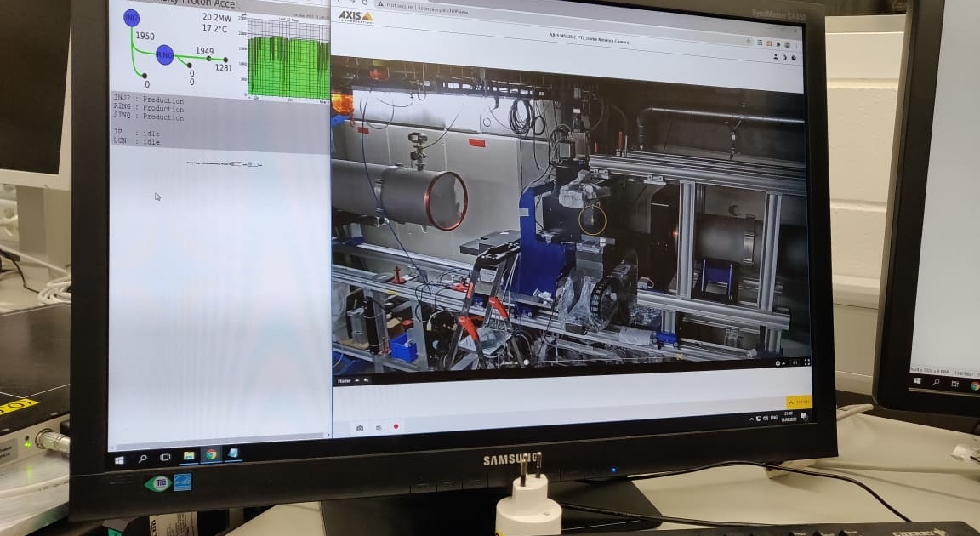Click the INJ2 node in accelerator diagram
980x536 pixels.
pos(131,18)
